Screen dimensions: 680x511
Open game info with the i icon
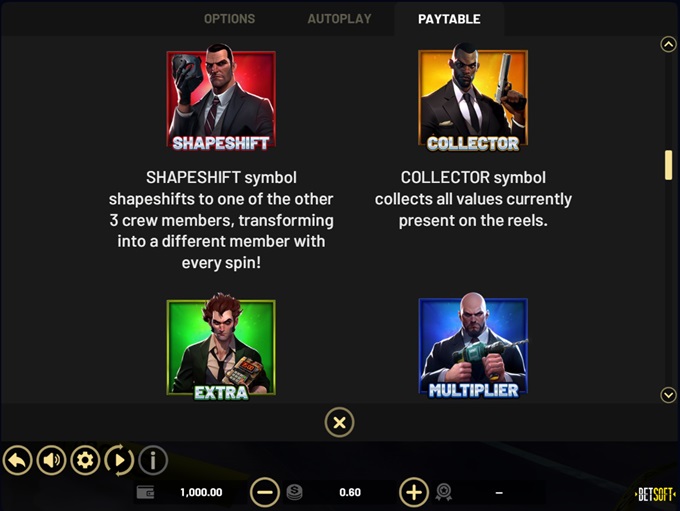(x=153, y=460)
